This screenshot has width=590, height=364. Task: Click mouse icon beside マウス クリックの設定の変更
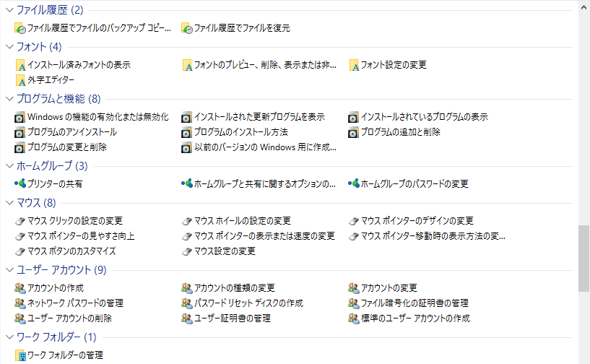tap(20, 221)
